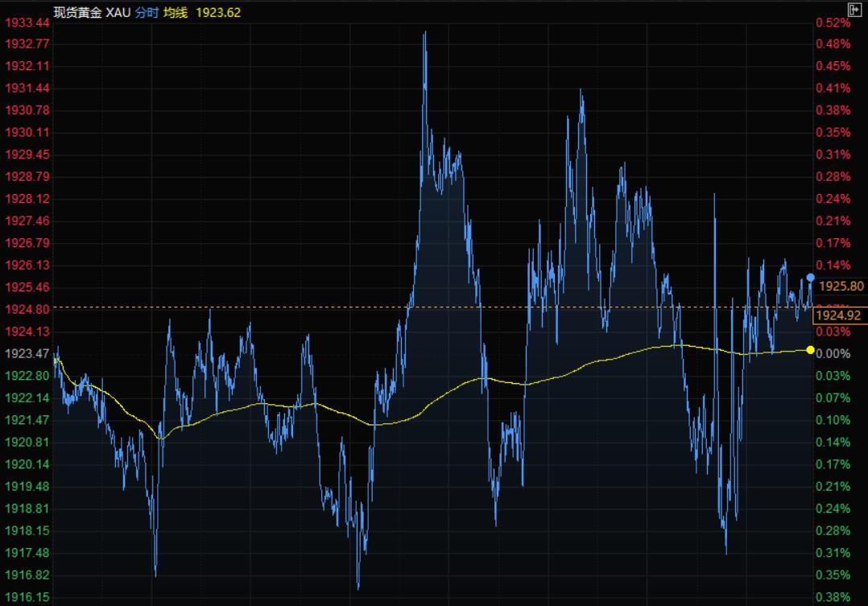Click the panel expand icon in top-right corner
The width and height of the screenshot is (868, 606).
(x=854, y=10)
